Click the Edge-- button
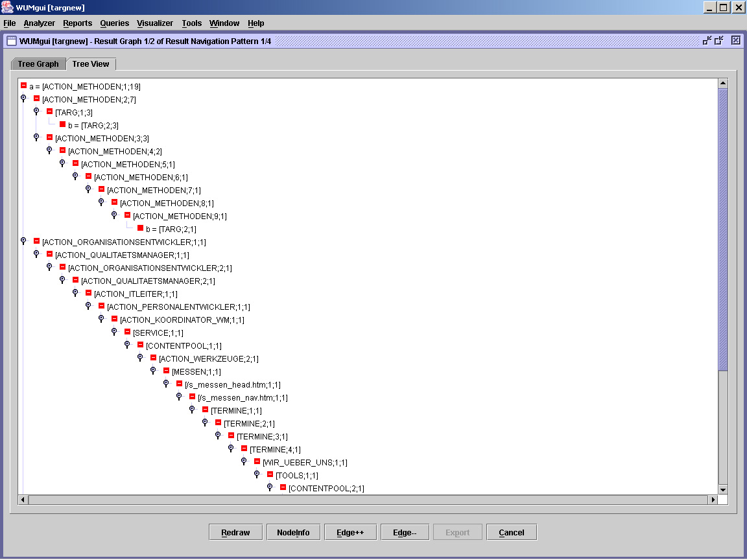This screenshot has width=747, height=560. [x=405, y=532]
